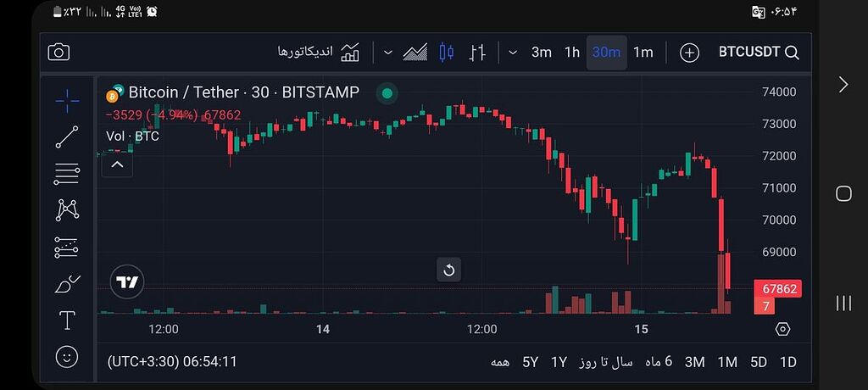Search symbol BTCUSDT
The width and height of the screenshot is (868, 390).
758,53
